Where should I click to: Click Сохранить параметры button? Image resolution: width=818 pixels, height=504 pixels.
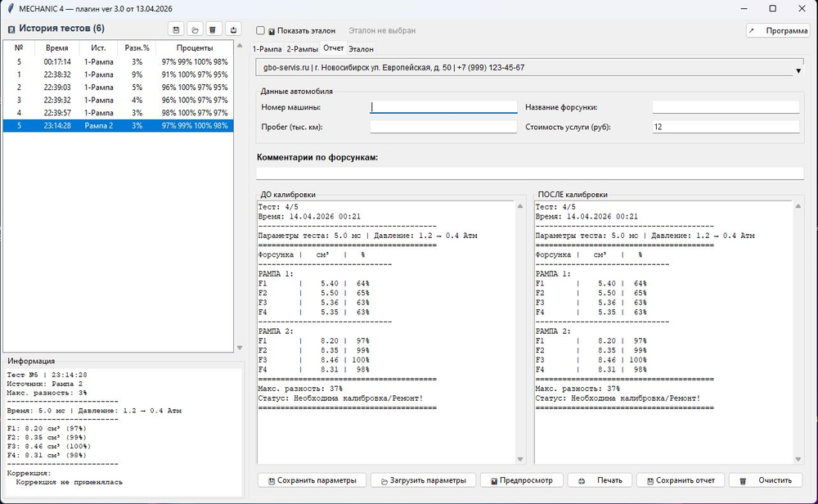coord(312,480)
